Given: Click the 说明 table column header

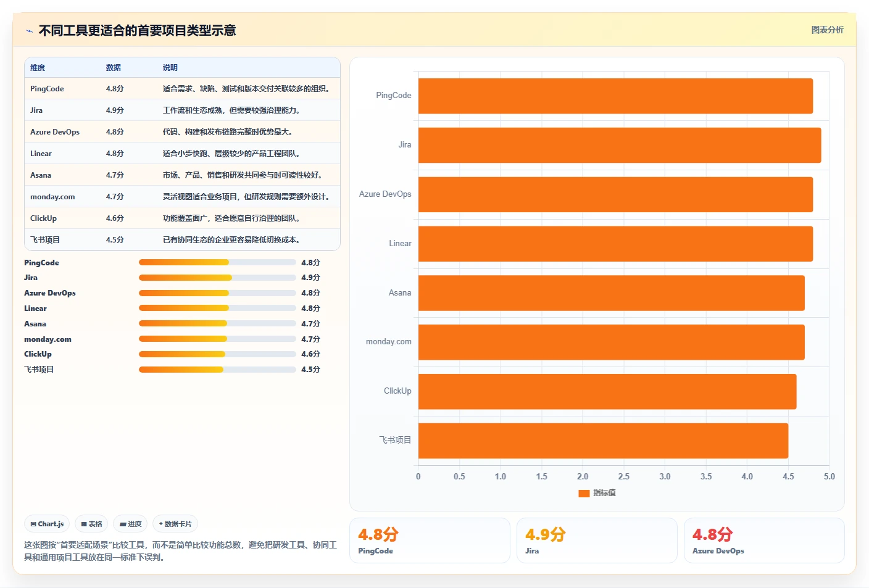Looking at the screenshot, I should (x=170, y=68).
